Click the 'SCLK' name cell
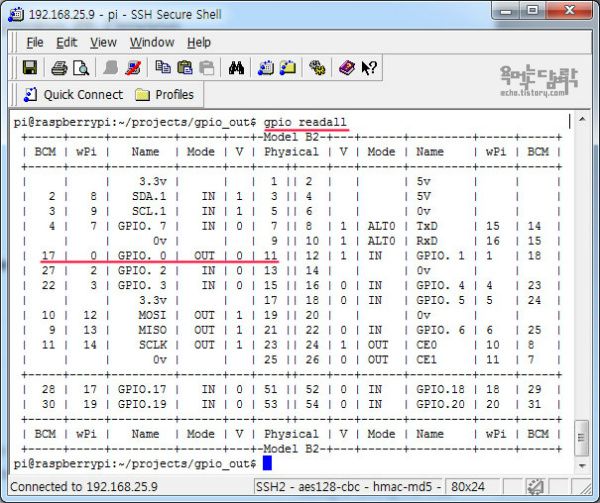Screen dimensions: 600x503 click(153, 345)
